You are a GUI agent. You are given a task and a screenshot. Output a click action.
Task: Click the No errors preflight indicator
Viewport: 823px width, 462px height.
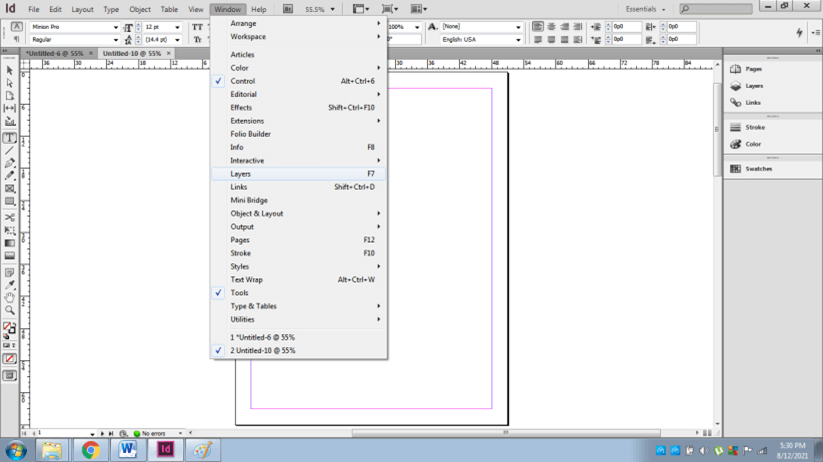pos(153,433)
